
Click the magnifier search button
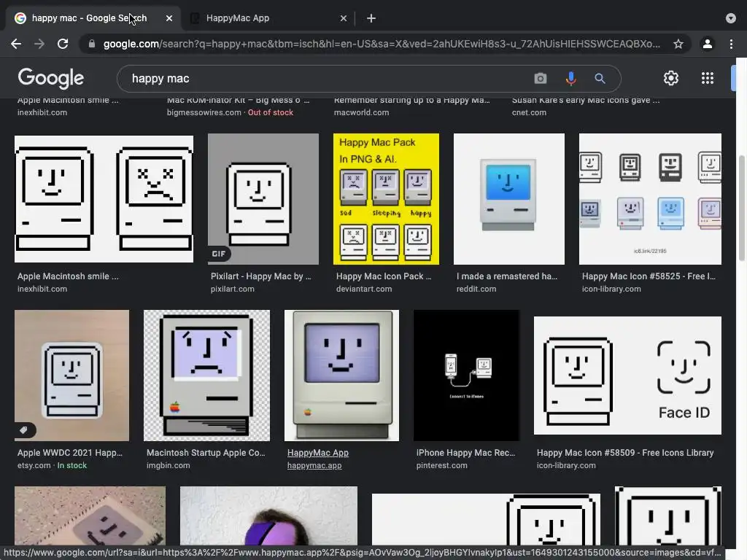coord(600,79)
